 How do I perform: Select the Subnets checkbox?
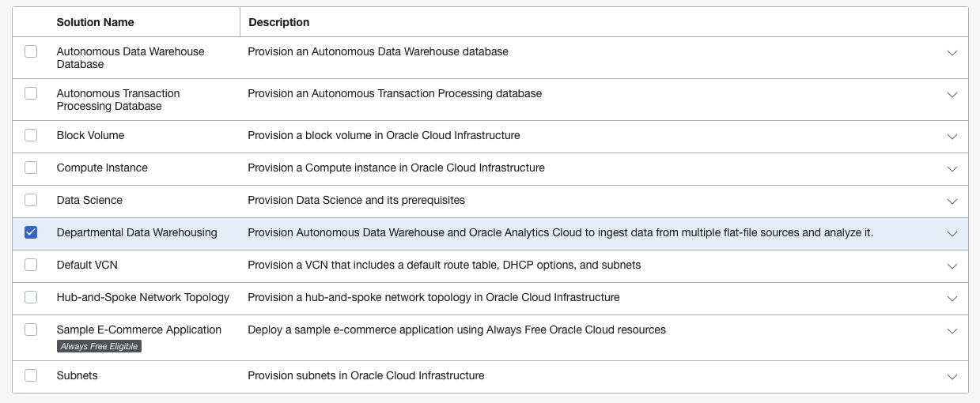pos(31,375)
